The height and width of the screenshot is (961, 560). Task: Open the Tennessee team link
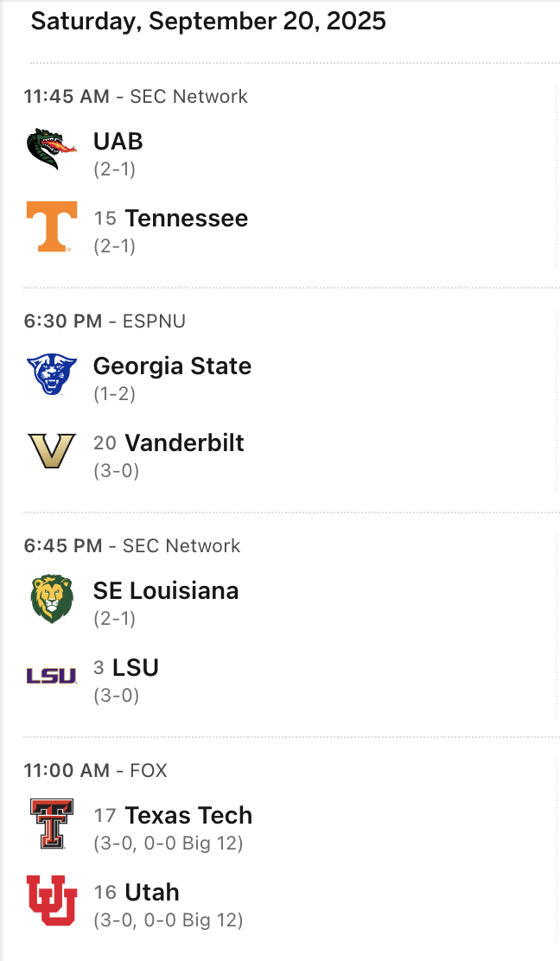(x=186, y=219)
